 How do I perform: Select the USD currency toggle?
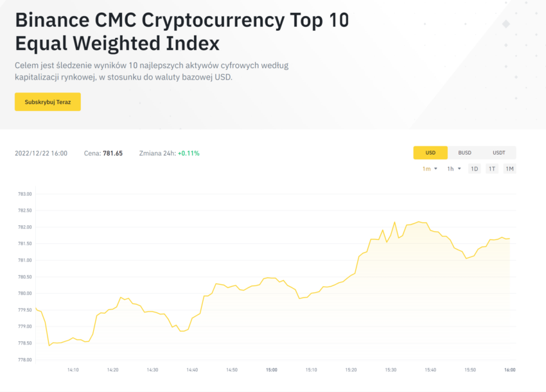[430, 153]
